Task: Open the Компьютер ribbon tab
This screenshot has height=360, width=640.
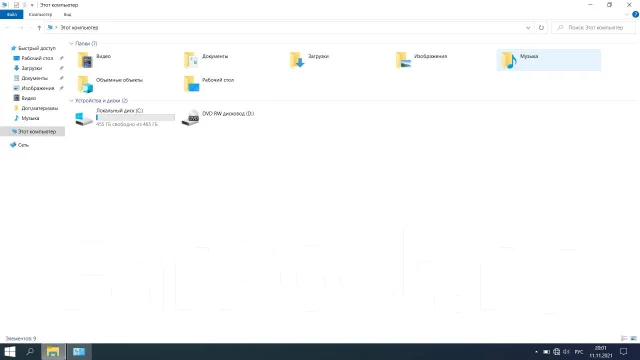Action: 40,14
